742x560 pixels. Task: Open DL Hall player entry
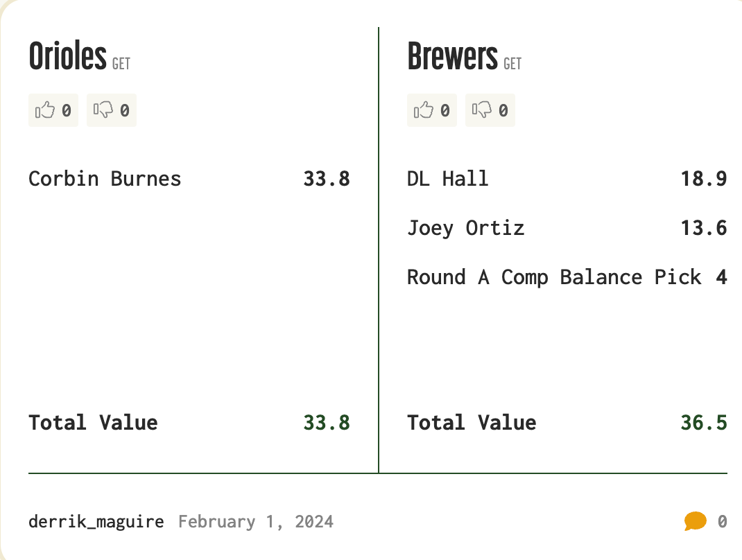pos(447,179)
